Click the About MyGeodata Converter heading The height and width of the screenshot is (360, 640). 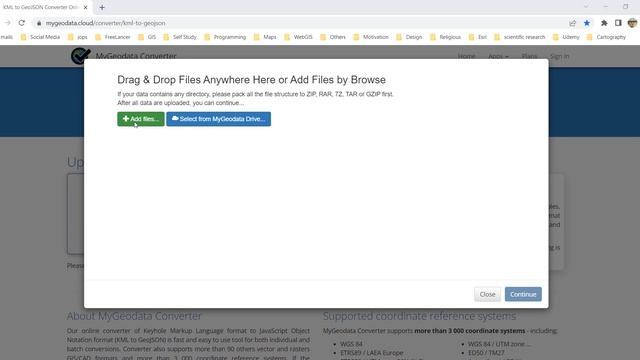pos(134,316)
